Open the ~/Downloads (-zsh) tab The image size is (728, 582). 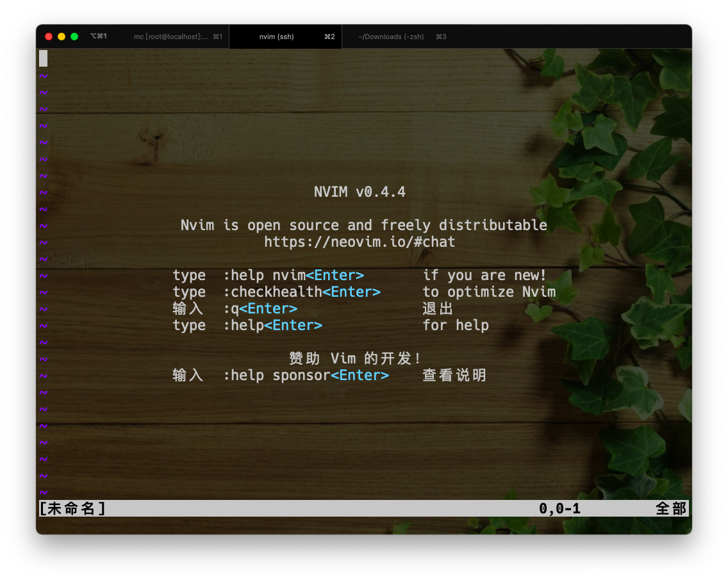pyautogui.click(x=402, y=37)
